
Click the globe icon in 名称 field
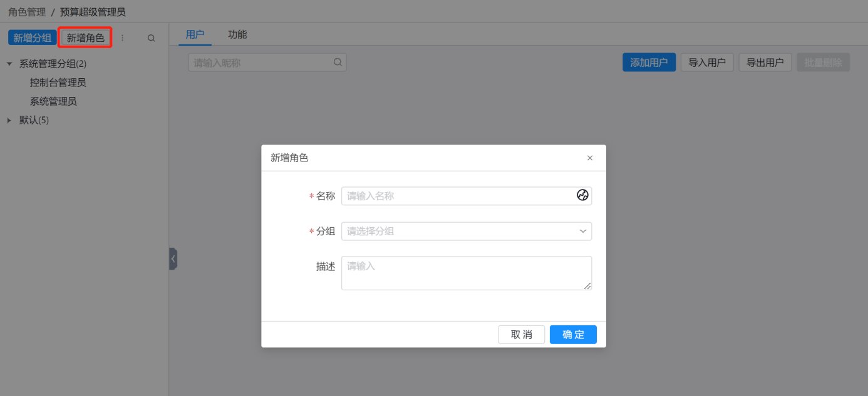[x=582, y=195]
